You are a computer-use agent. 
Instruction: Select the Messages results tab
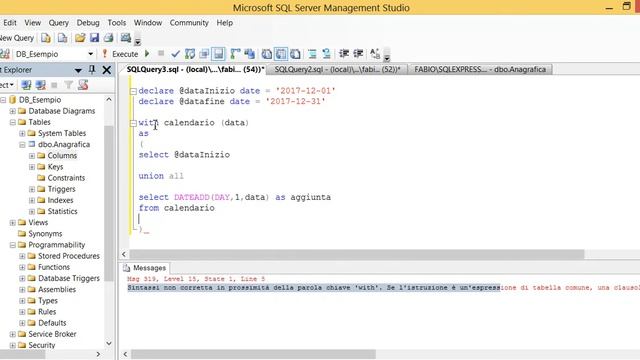pos(145,268)
